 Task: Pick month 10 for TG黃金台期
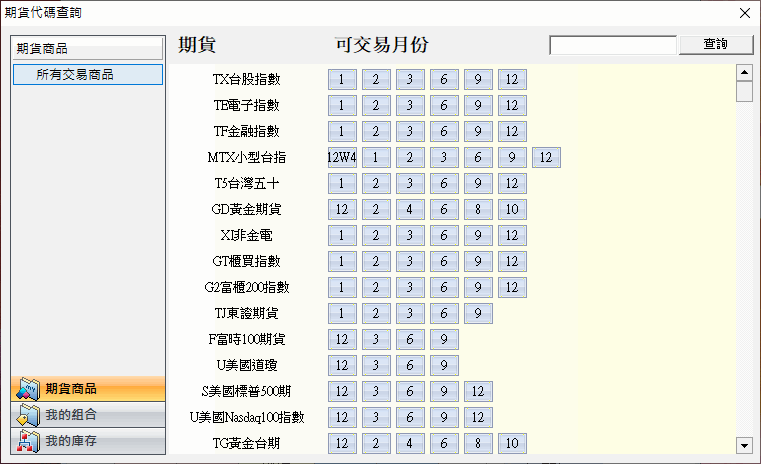[512, 443]
